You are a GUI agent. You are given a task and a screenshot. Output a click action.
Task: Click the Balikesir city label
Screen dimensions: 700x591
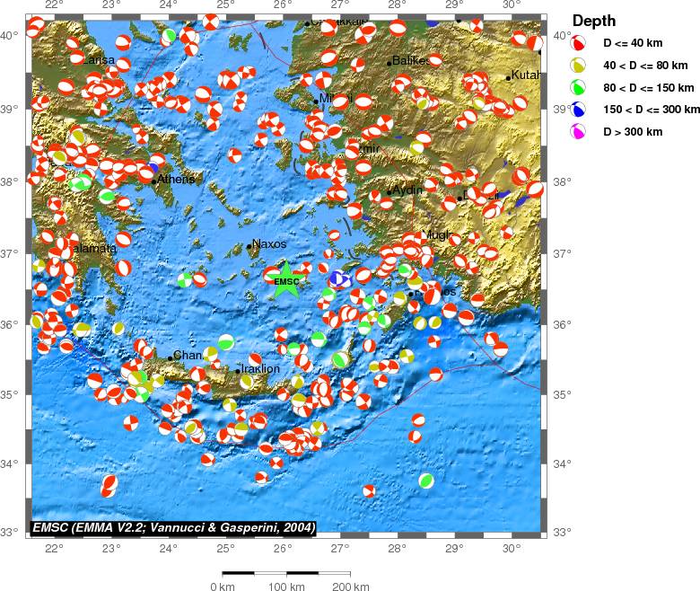[410, 61]
